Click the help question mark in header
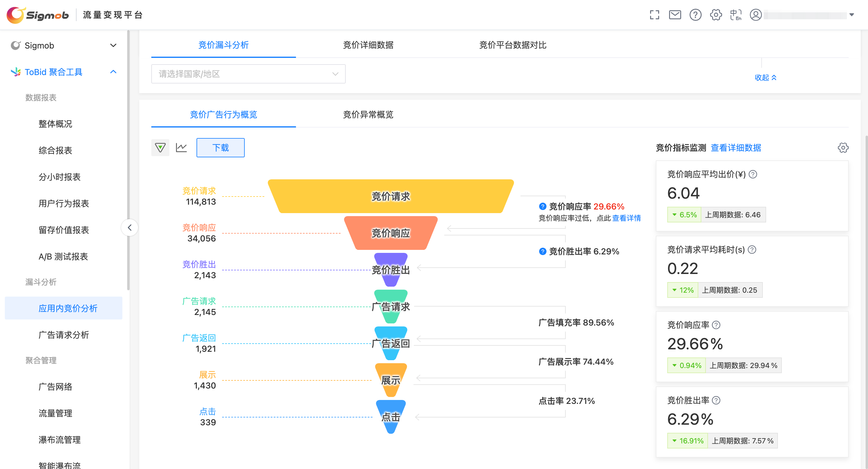This screenshot has height=469, width=868. pyautogui.click(x=695, y=15)
